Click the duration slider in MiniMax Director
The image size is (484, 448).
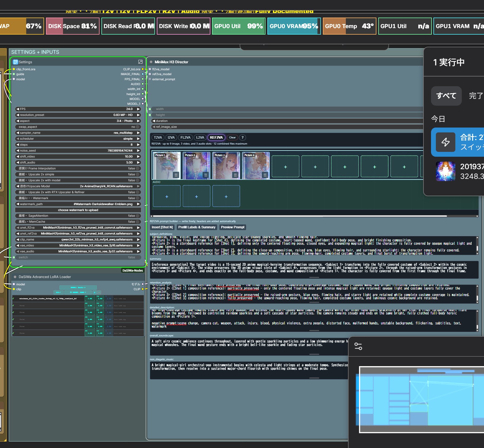pos(287,121)
